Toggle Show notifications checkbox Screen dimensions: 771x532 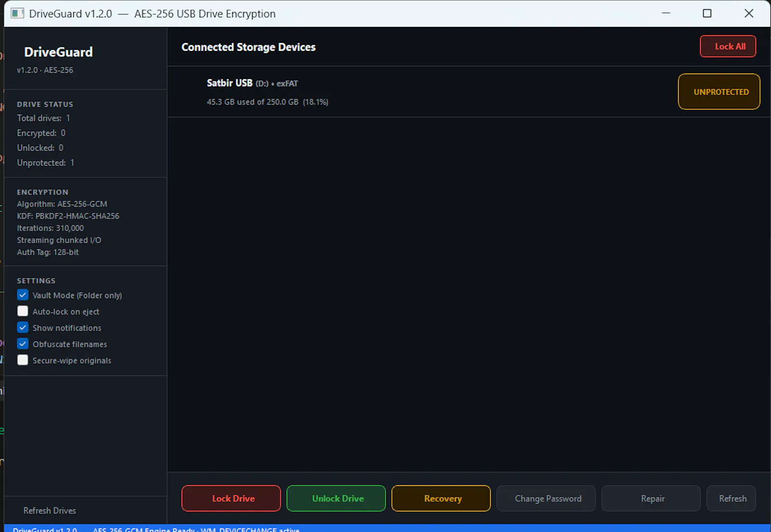pyautogui.click(x=23, y=327)
